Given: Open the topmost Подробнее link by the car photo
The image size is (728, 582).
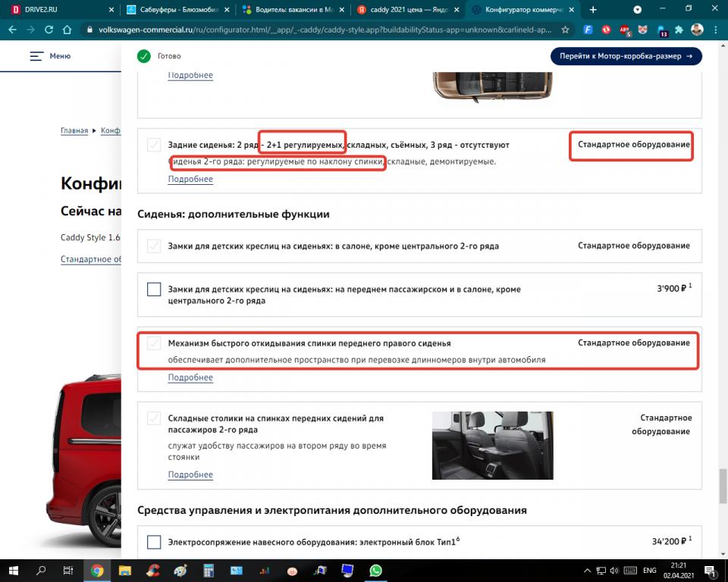Looking at the screenshot, I should (190, 75).
